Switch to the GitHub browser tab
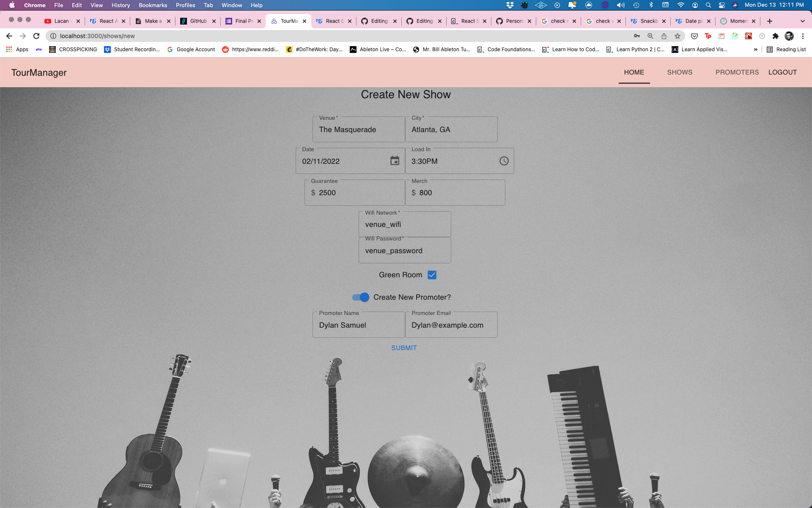Screen dimensions: 812x508 coord(198,21)
